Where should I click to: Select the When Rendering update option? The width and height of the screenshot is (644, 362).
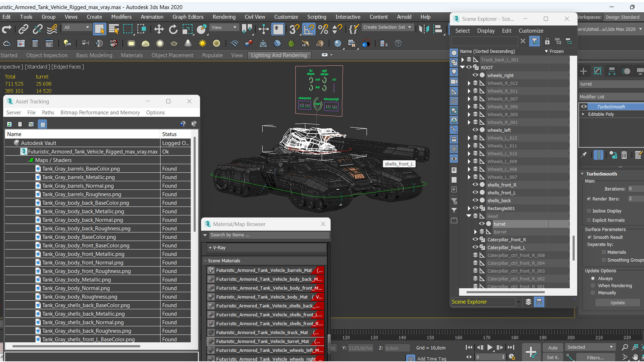point(593,286)
